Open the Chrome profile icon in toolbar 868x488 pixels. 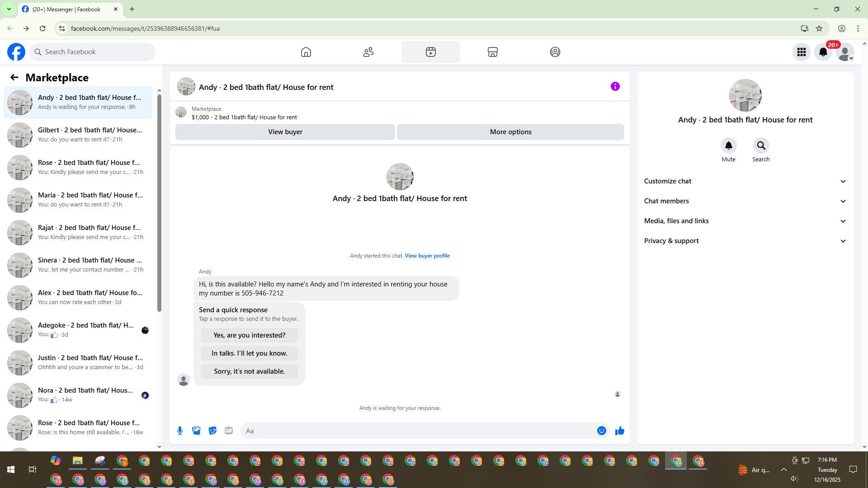click(x=842, y=28)
